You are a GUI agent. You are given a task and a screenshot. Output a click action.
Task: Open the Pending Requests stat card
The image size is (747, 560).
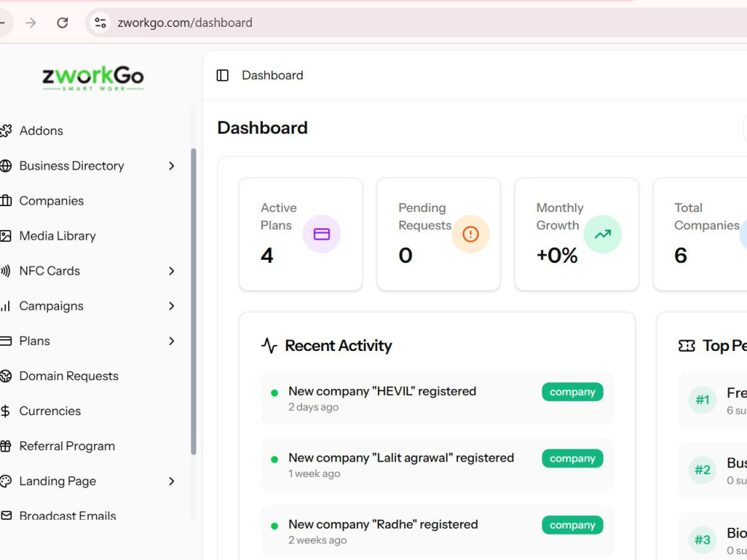438,234
